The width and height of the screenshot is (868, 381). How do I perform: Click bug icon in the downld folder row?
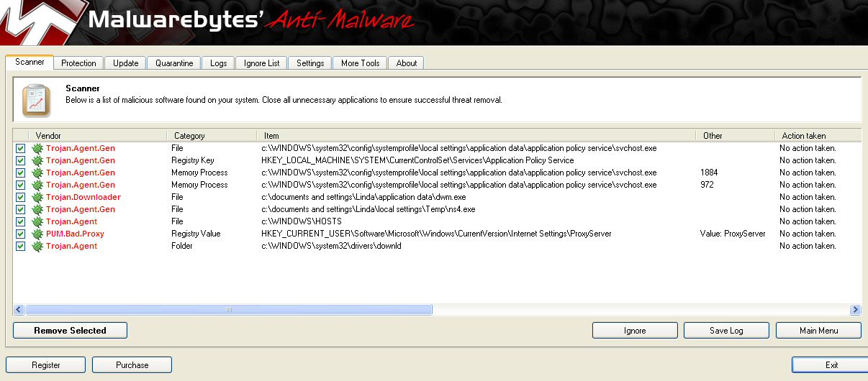click(x=37, y=246)
